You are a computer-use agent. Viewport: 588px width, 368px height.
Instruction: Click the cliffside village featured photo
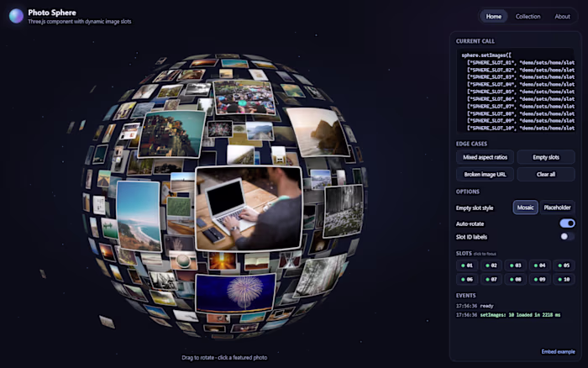pyautogui.click(x=171, y=134)
